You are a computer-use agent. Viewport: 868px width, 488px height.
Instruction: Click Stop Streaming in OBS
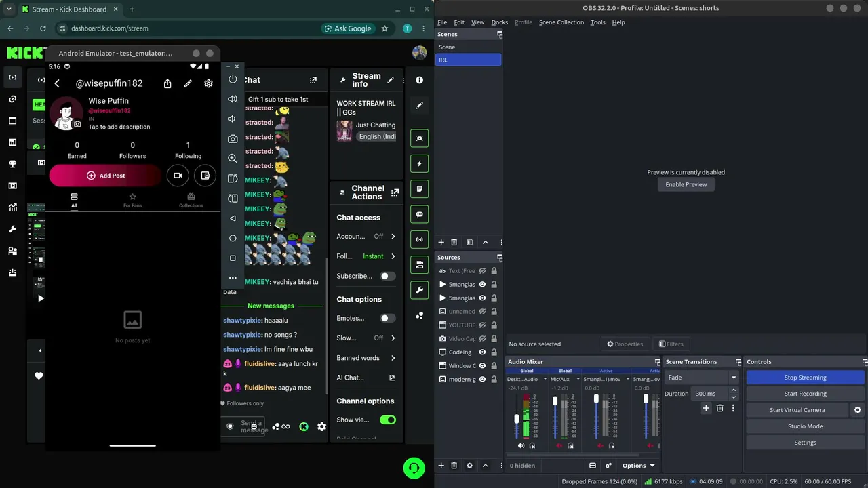pos(805,378)
